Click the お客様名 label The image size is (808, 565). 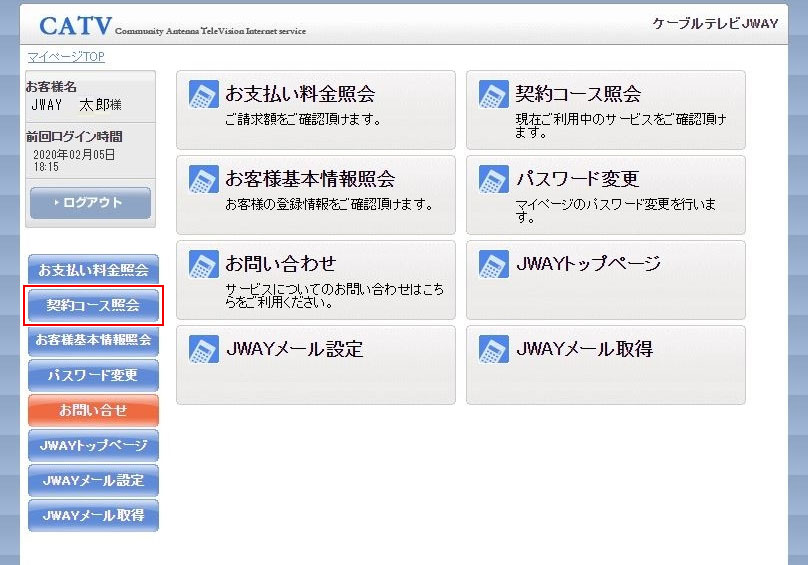click(x=51, y=87)
